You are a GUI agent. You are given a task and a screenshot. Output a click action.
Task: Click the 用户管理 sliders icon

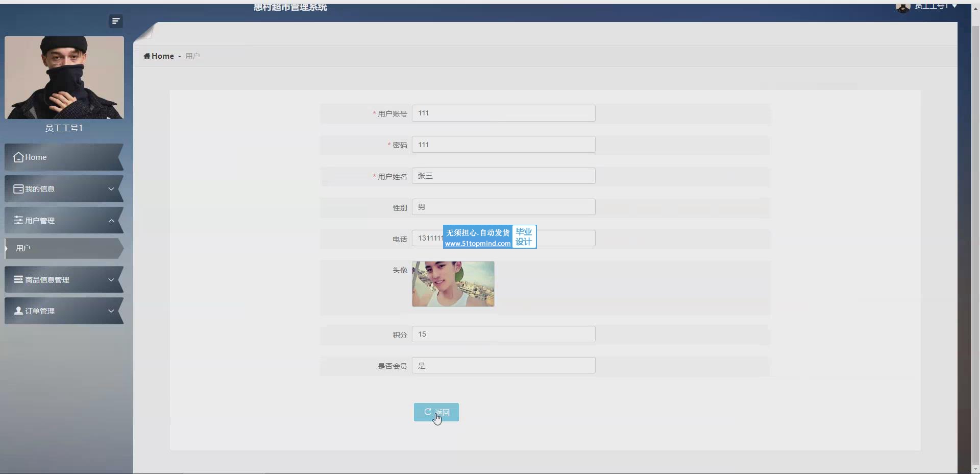click(x=18, y=220)
